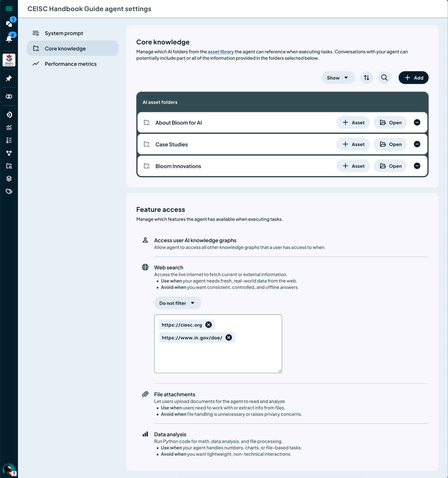
Task: Click the circular target sidebar icon
Action: (9, 115)
